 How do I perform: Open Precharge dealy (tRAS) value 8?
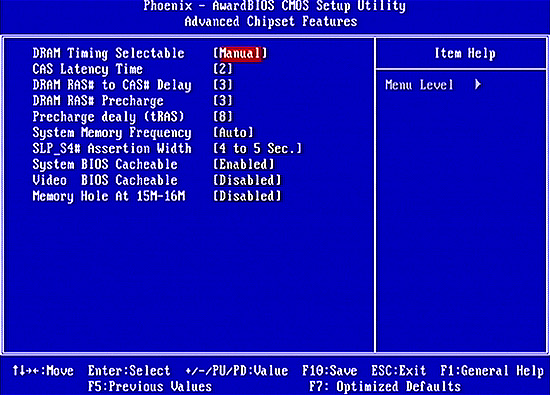pyautogui.click(x=223, y=116)
